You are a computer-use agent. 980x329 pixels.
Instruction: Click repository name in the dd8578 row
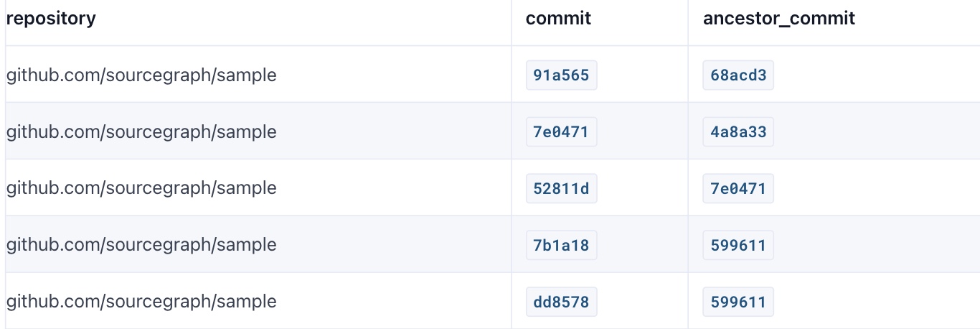click(x=141, y=302)
